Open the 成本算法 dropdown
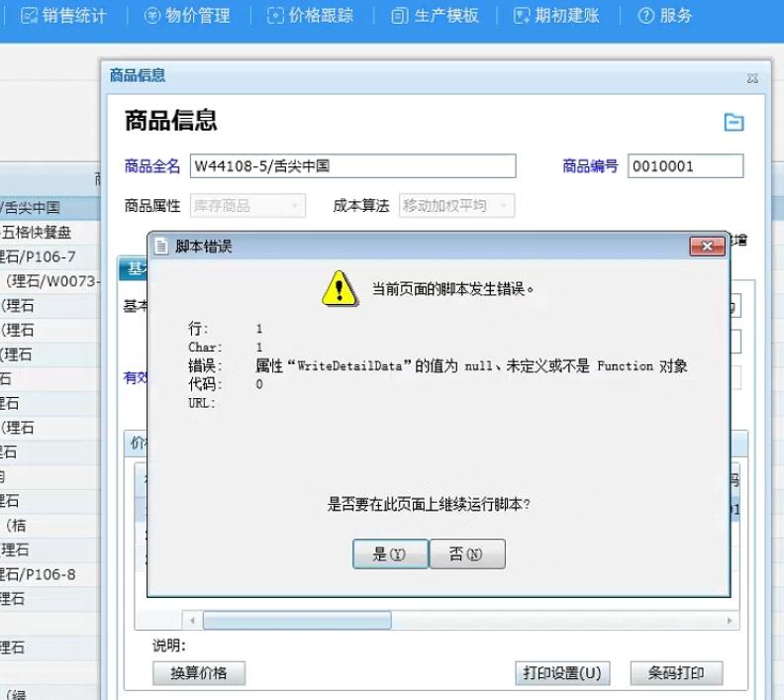Screen dimensions: 784x700 [x=456, y=206]
